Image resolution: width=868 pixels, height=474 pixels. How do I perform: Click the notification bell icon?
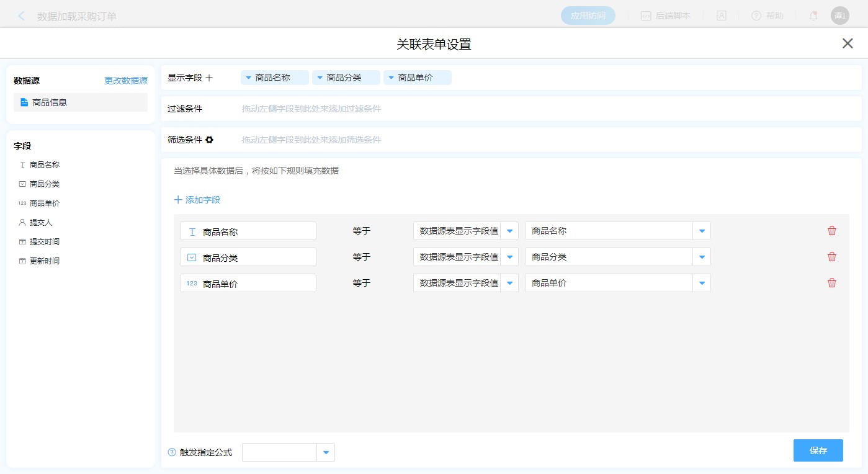pos(813,16)
